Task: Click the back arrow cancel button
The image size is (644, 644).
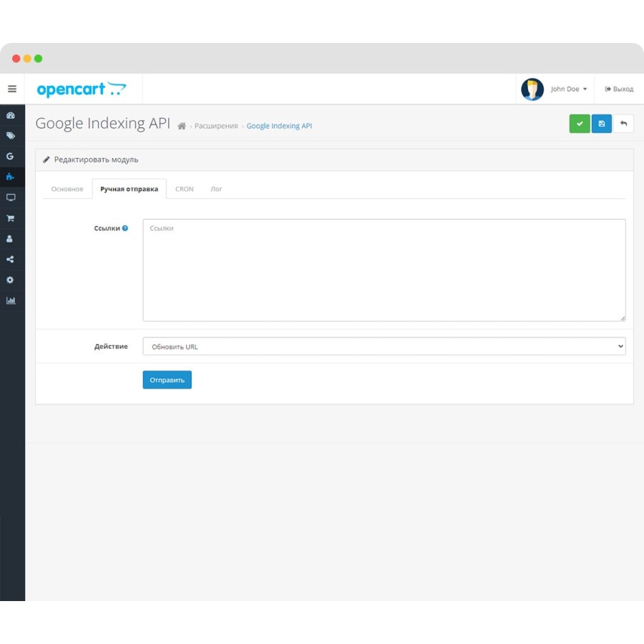Action: (x=623, y=124)
